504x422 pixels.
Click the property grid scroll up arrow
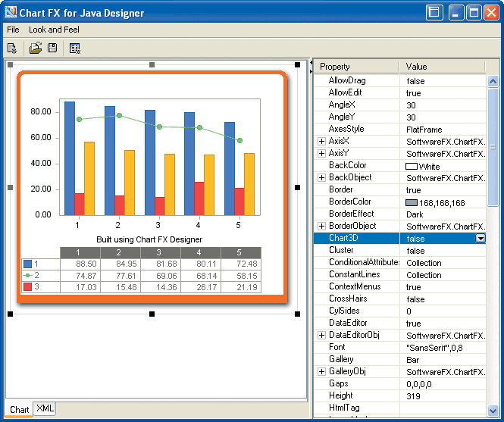point(493,81)
